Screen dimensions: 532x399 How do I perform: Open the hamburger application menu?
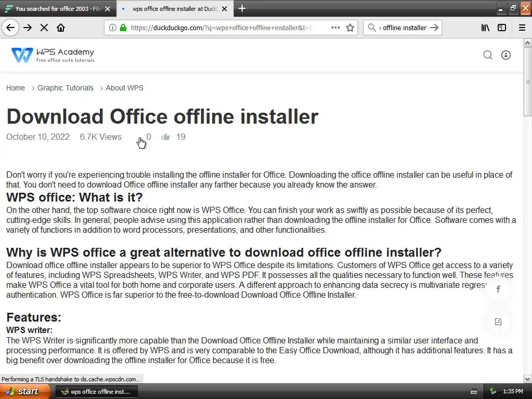point(522,28)
